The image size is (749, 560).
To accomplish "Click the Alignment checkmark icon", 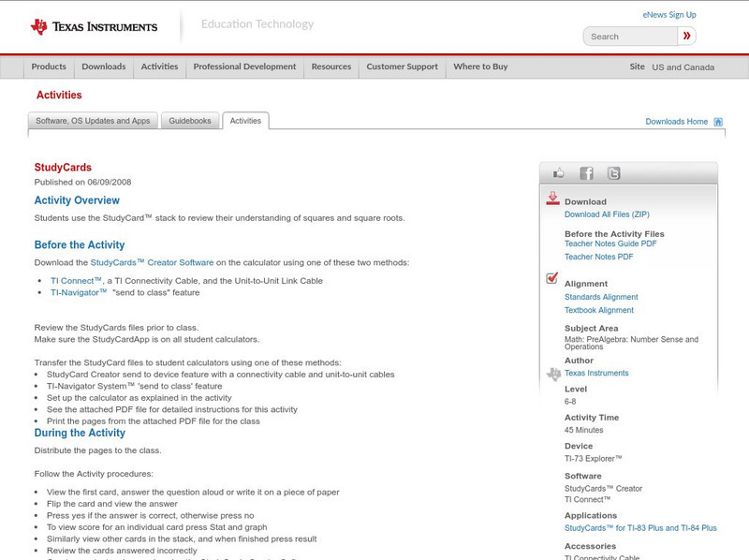I will click(x=552, y=277).
